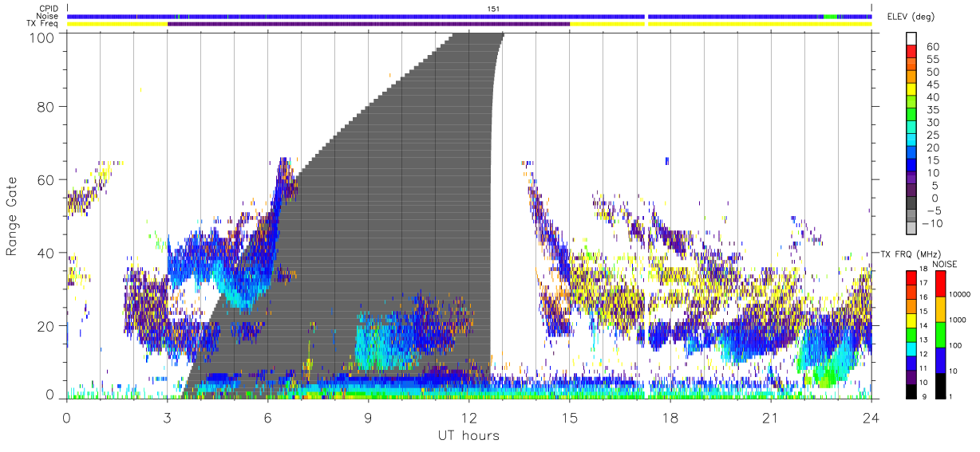Select the purple segment of the TX Freq bar
The height and width of the screenshot is (452, 980).
(369, 24)
